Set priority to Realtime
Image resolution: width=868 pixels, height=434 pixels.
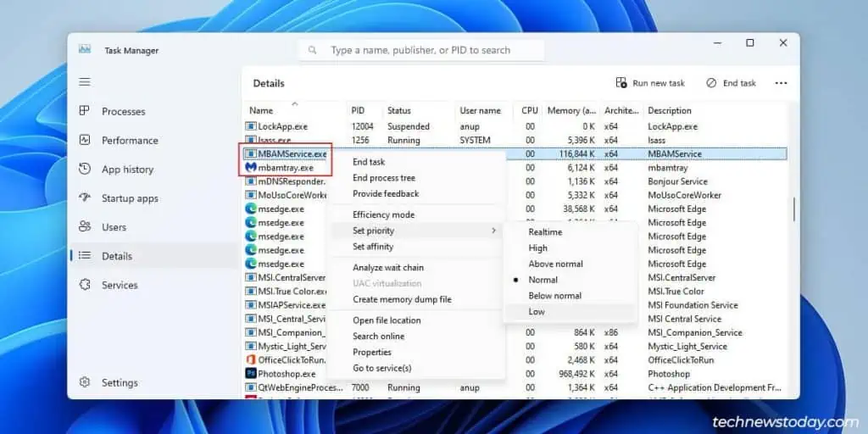[570, 232]
